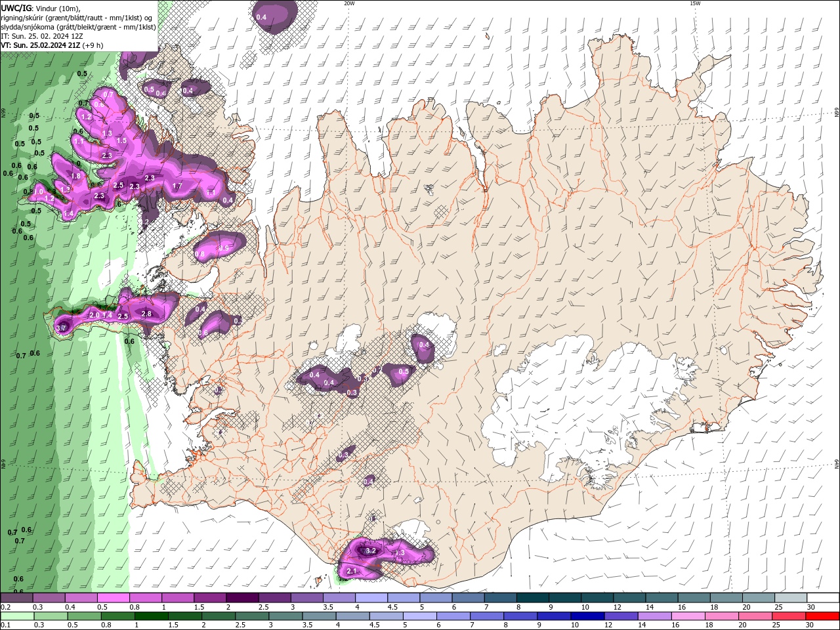Click the 'rigning/skúrir' legend description line
The width and height of the screenshot is (840, 630).
[x=77, y=18]
